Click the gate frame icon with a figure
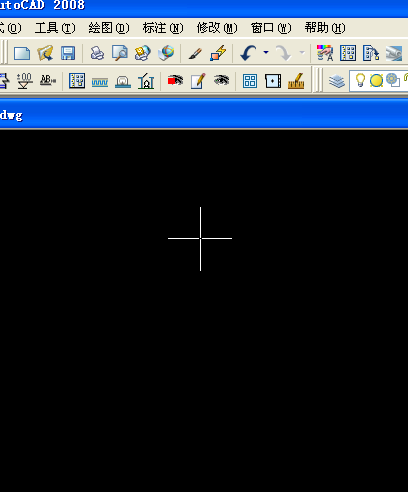The image size is (408, 492). coord(146,81)
